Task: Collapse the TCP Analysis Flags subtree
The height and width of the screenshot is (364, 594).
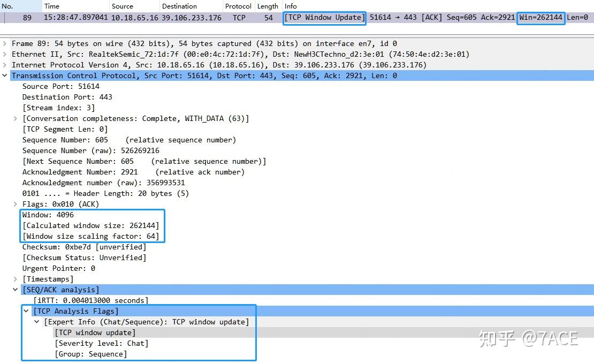Action: tap(26, 311)
